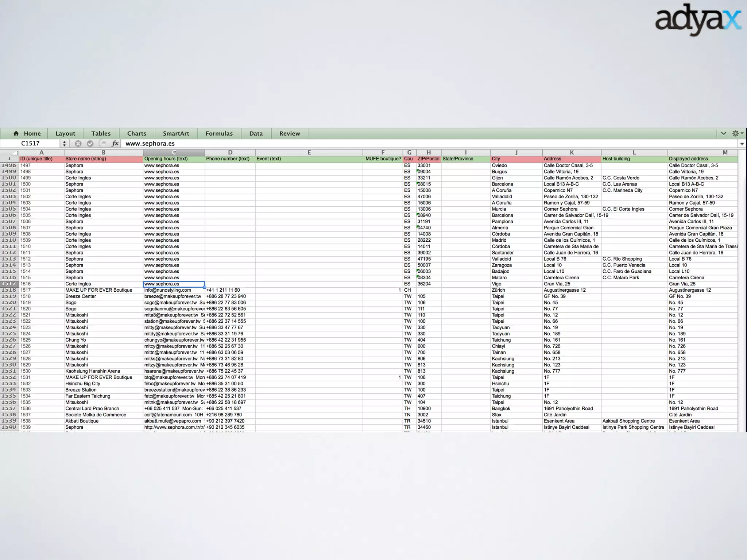Collapse the ribbon with the chevron
Screen dimensions: 747x560
[723, 133]
